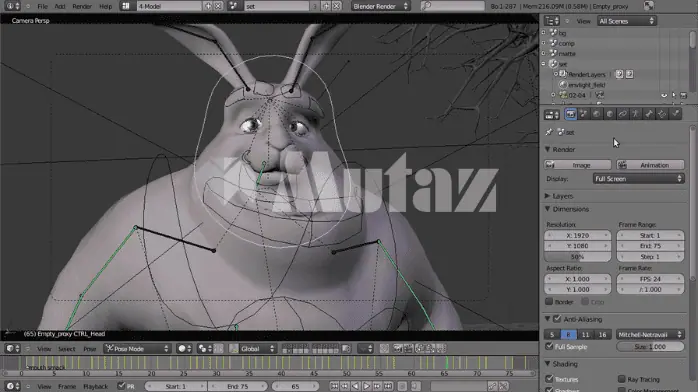The width and height of the screenshot is (698, 392).
Task: Expand the comp scene in outliner
Action: coord(544,43)
